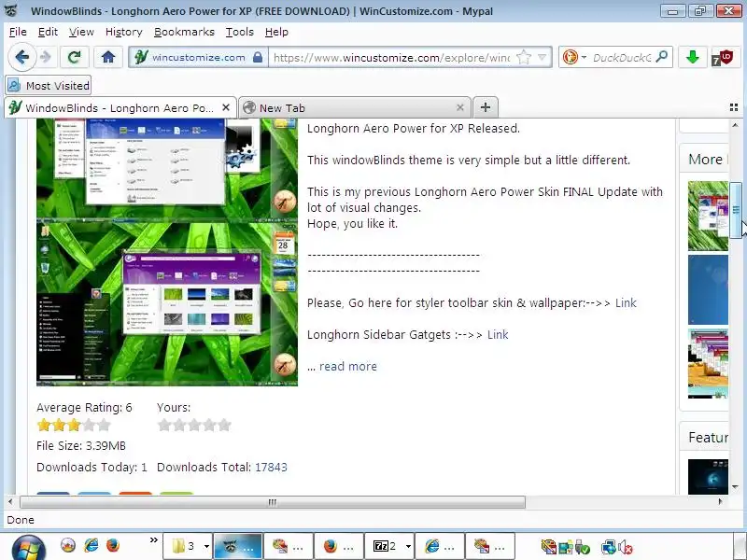This screenshot has height=560, width=747.
Task: Open the blue More sidebar skin thumbnail
Action: click(708, 290)
